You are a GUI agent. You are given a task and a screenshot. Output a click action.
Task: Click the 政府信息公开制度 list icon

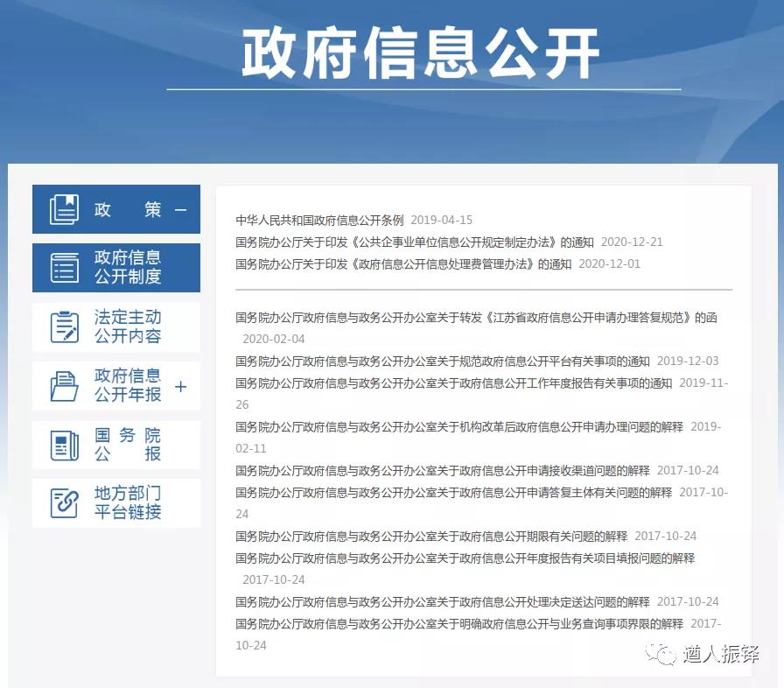(x=65, y=267)
